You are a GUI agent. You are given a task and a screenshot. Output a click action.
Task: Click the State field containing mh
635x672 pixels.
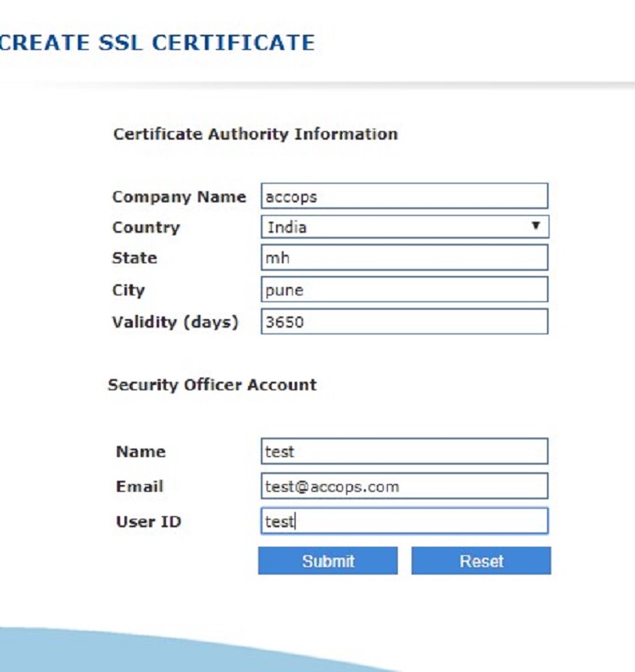(405, 257)
